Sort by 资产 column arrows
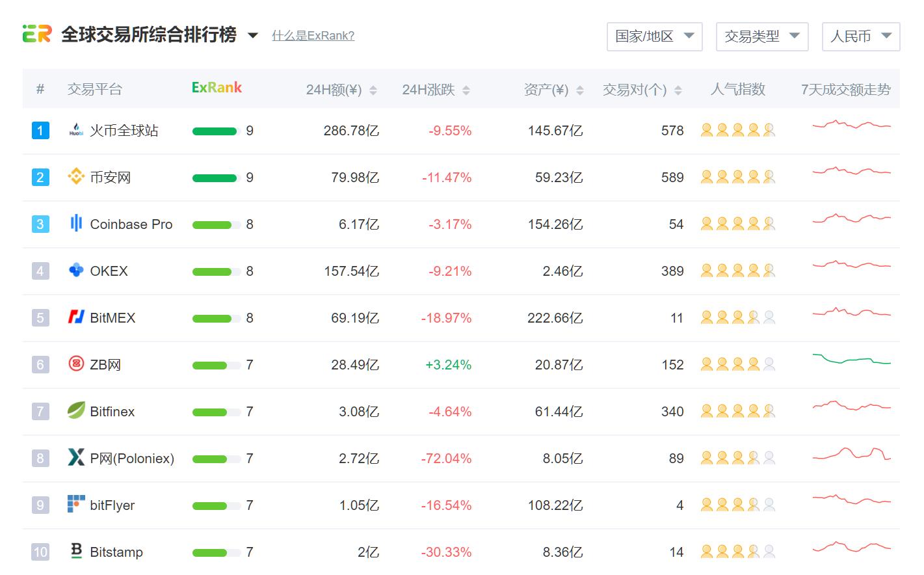The image size is (924, 575). click(x=580, y=90)
